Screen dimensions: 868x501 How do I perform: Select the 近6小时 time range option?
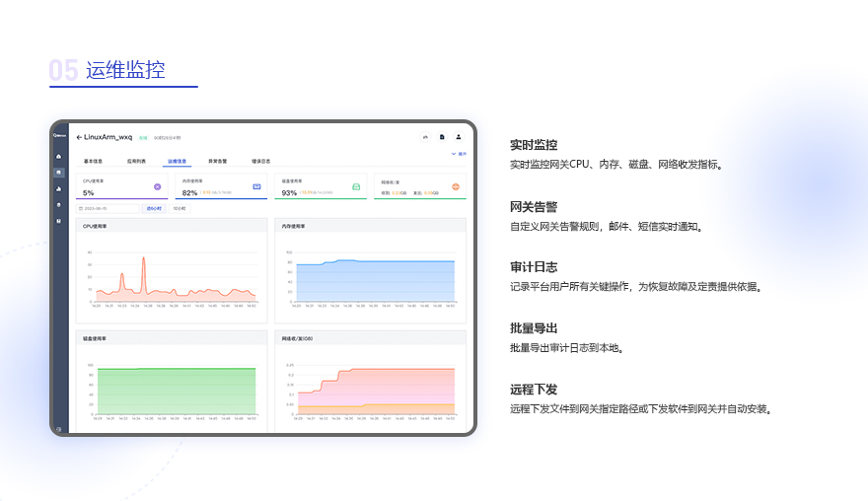tap(154, 209)
